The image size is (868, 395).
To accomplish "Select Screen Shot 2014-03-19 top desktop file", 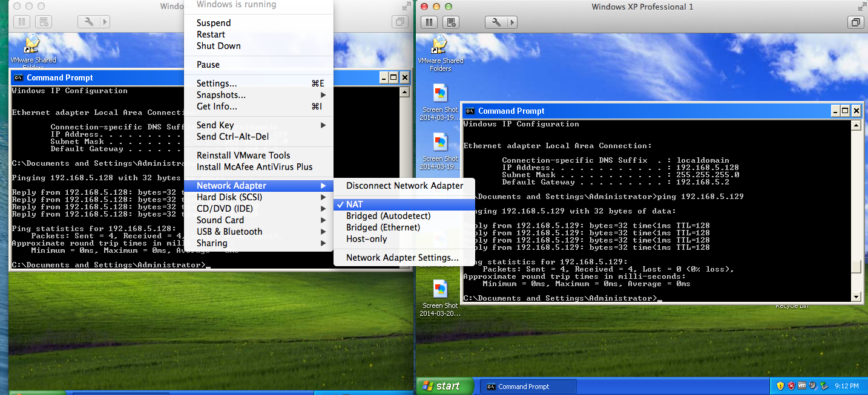I will point(440,102).
